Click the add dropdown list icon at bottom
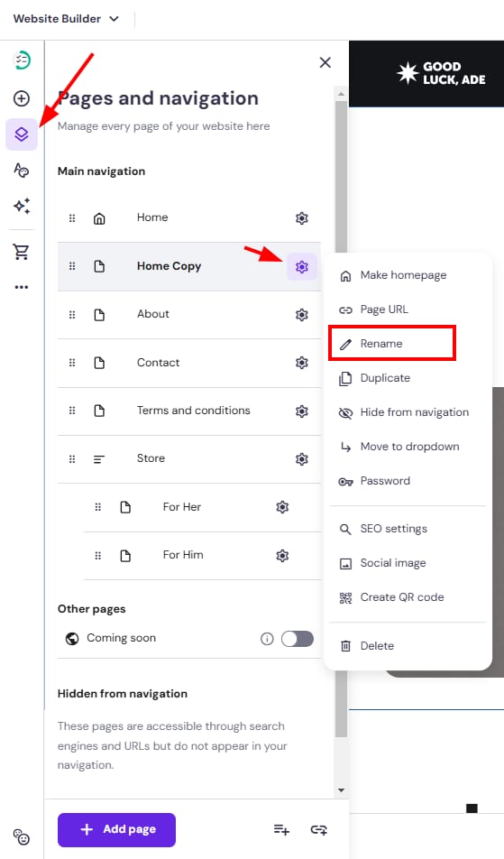 [281, 829]
